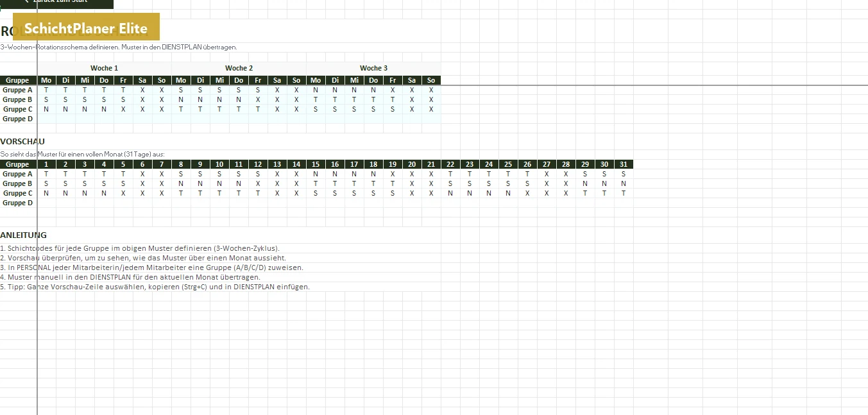Click the Gruppe D label in rotation table
Image resolution: width=868 pixels, height=415 pixels.
pos(18,119)
